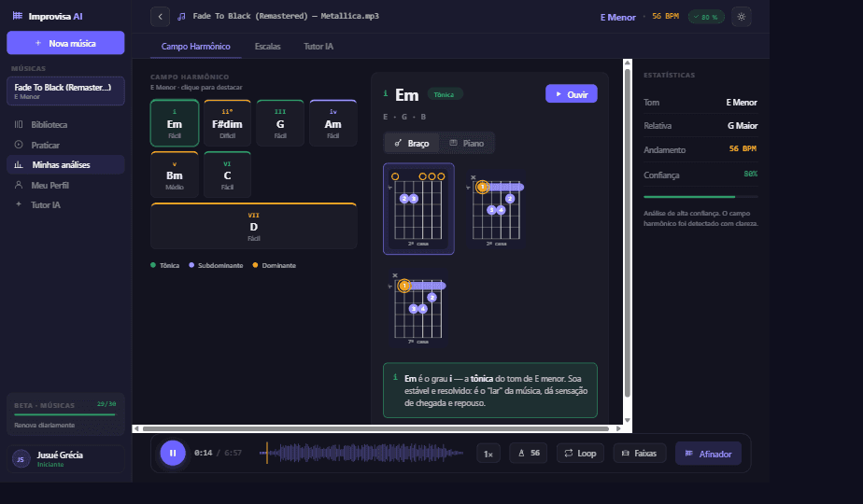Select the C chord card
This screenshot has height=504, width=863.
click(x=227, y=175)
